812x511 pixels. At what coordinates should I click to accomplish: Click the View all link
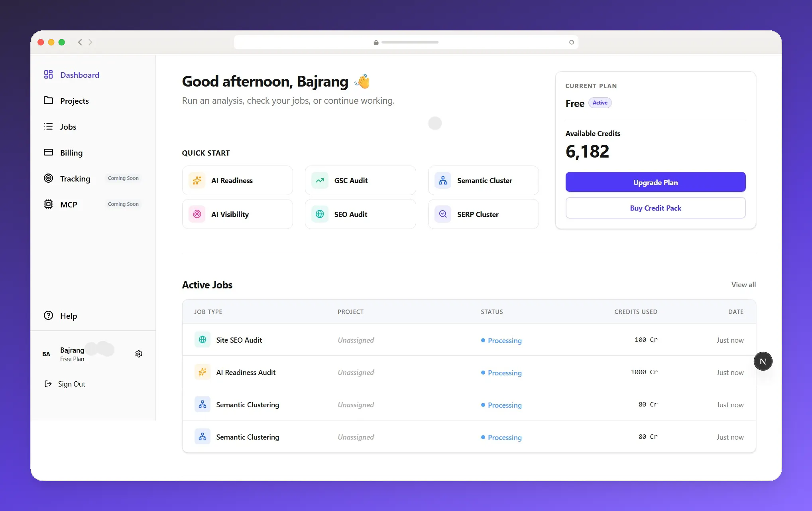click(743, 284)
